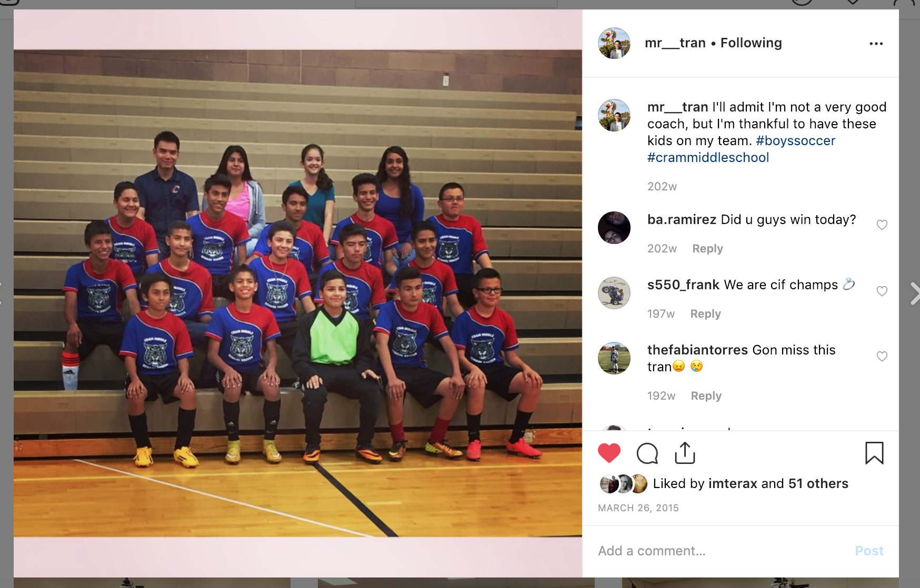
Task: Go to next post with right arrow
Action: click(915, 293)
